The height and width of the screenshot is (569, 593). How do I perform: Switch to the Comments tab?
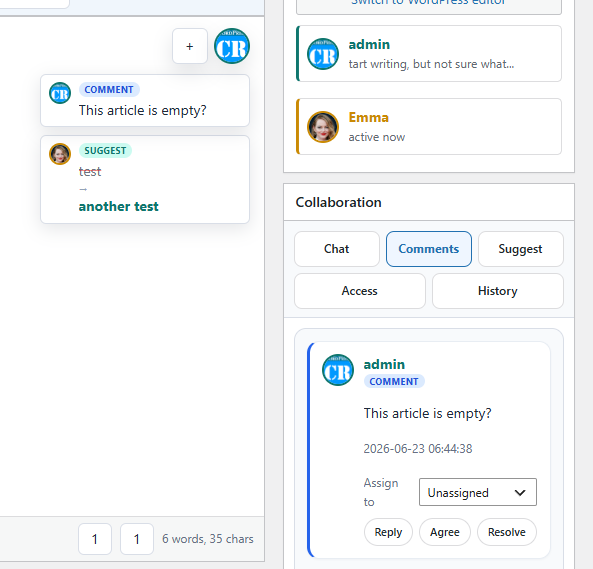coord(428,249)
